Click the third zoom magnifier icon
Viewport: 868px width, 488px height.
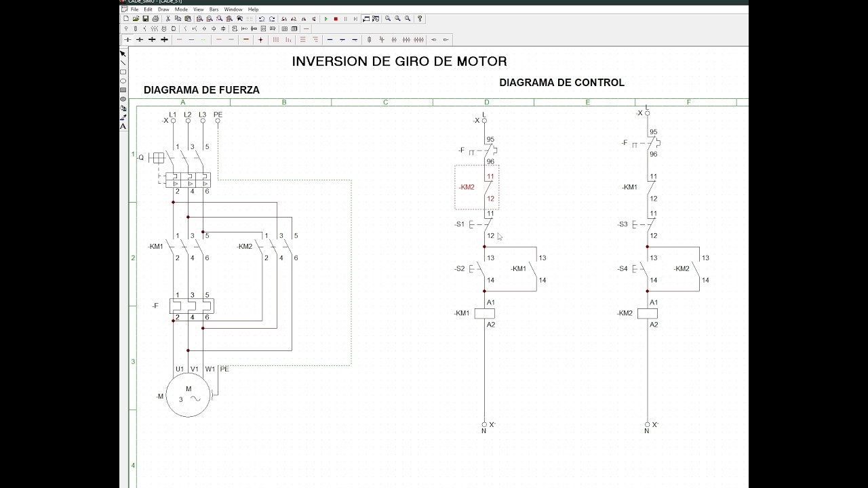(x=408, y=19)
